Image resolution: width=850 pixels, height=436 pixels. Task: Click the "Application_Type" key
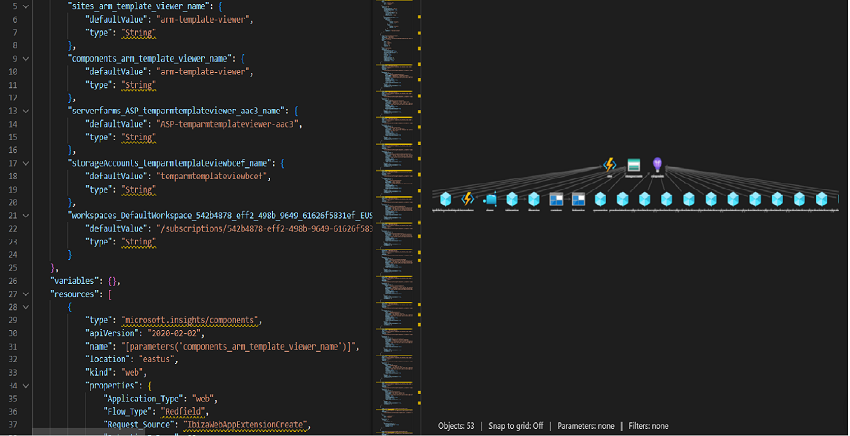(x=143, y=399)
